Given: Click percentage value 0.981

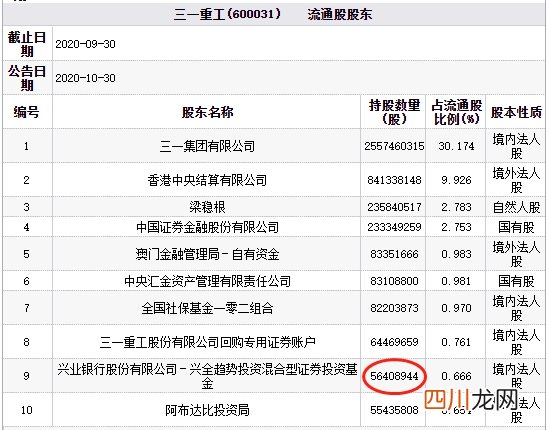Looking at the screenshot, I should (456, 281).
